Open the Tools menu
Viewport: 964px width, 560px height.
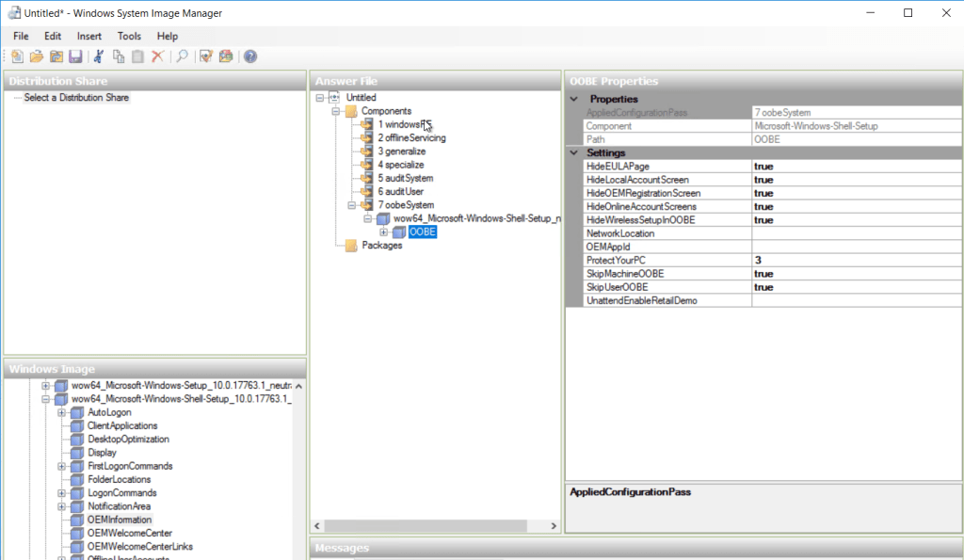point(129,36)
